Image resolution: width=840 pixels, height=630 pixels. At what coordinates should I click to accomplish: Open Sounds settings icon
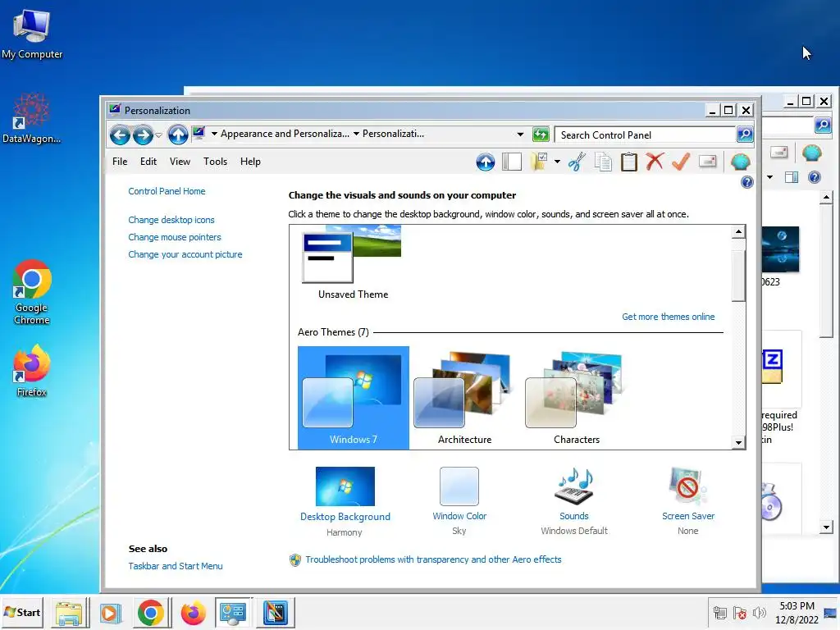coord(574,486)
